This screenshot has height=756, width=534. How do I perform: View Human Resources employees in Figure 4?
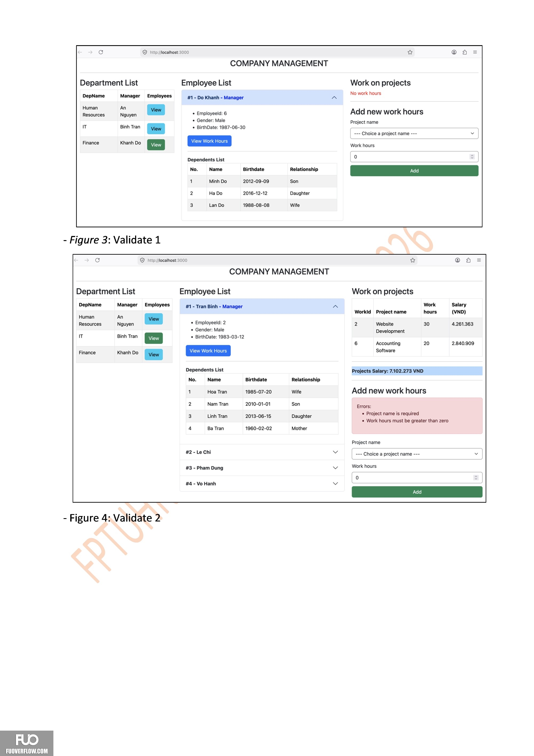pyautogui.click(x=154, y=319)
